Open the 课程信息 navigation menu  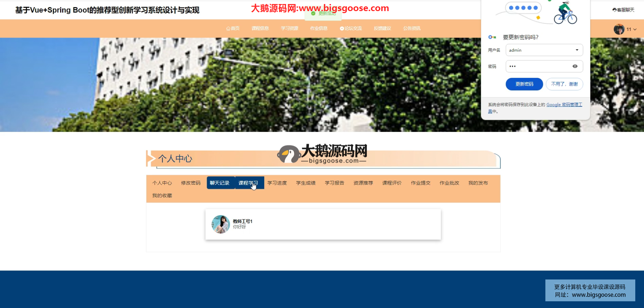click(x=260, y=29)
